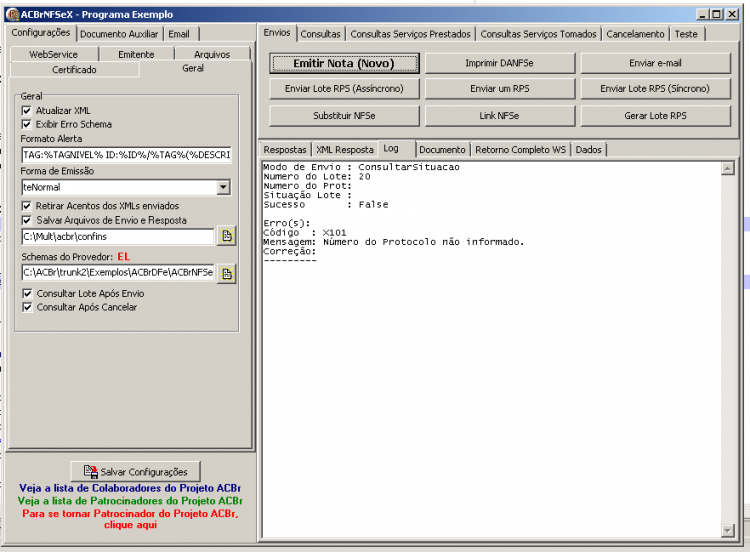The image size is (750, 552).
Task: Open the Teste tab
Action: point(686,34)
